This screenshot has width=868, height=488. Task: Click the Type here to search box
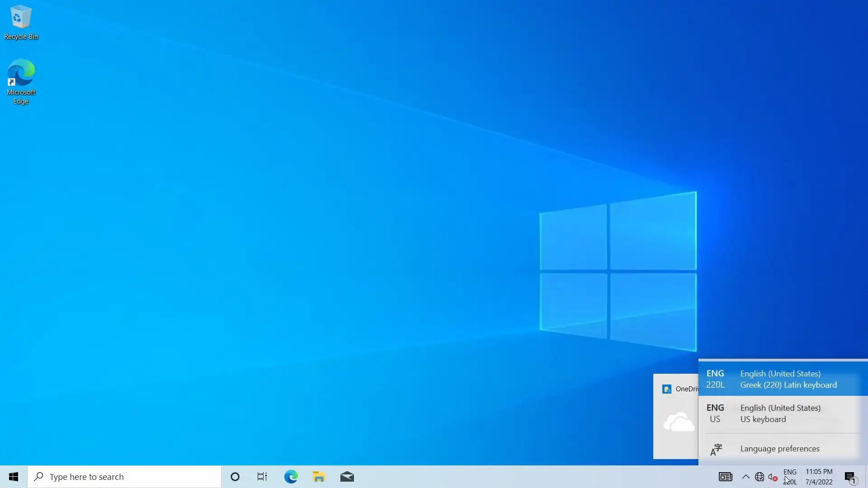tap(124, 477)
